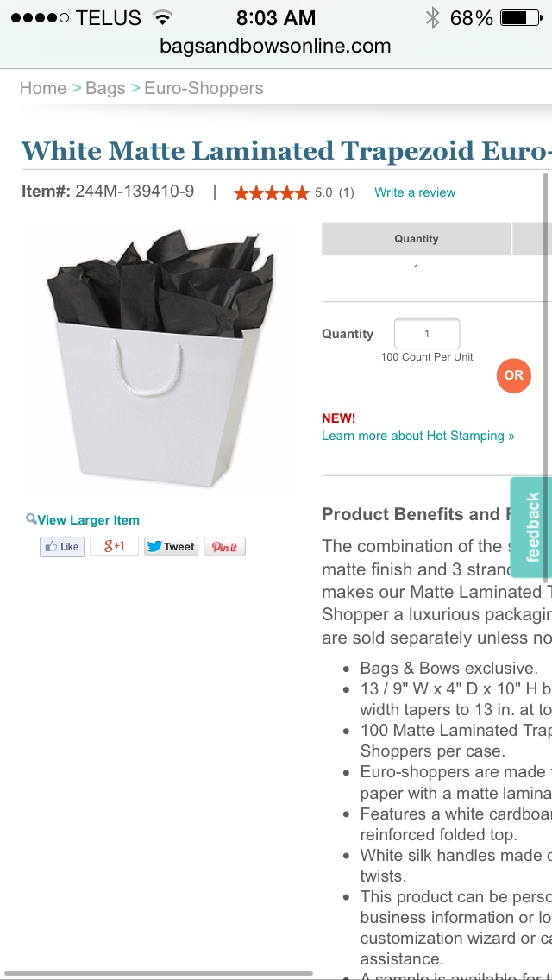
Task: Open the feedback side tab
Action: pos(531,527)
